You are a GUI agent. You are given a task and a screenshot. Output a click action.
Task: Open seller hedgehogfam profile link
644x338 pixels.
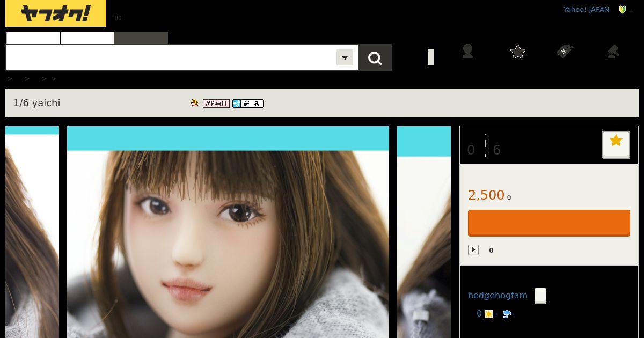coord(497,296)
